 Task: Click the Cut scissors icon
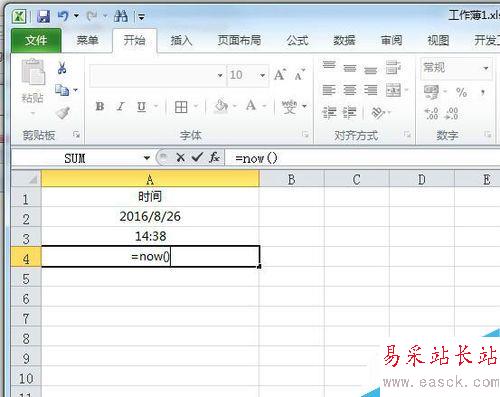(62, 68)
